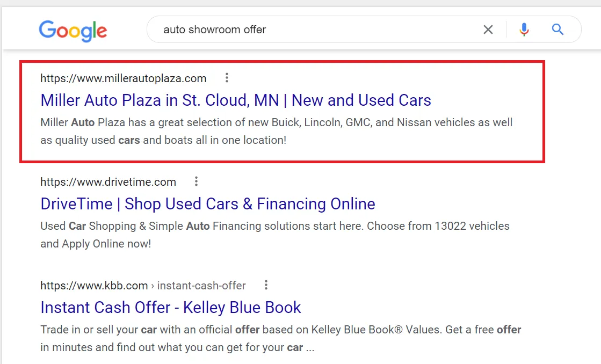
Task: Clear the search query with X
Action: point(488,30)
